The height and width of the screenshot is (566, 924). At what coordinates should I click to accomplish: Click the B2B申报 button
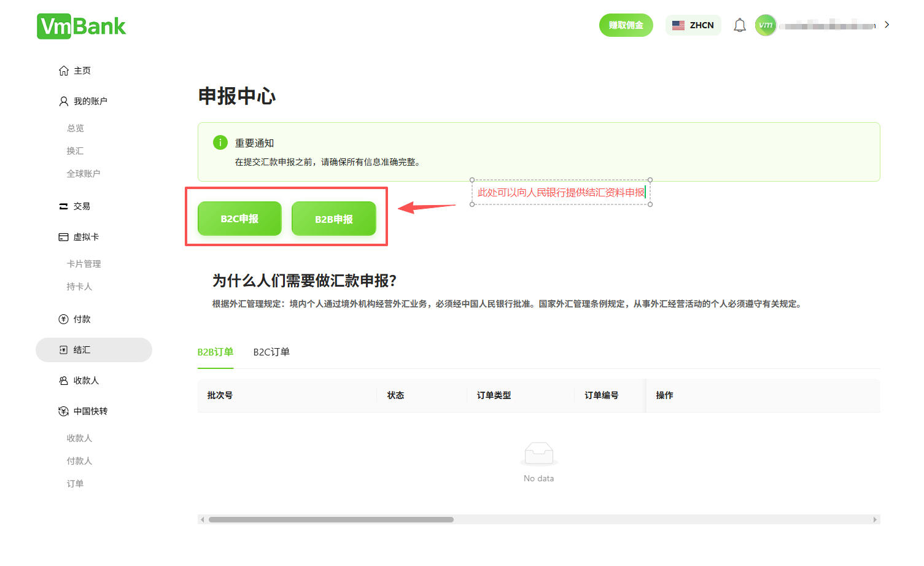tap(334, 218)
